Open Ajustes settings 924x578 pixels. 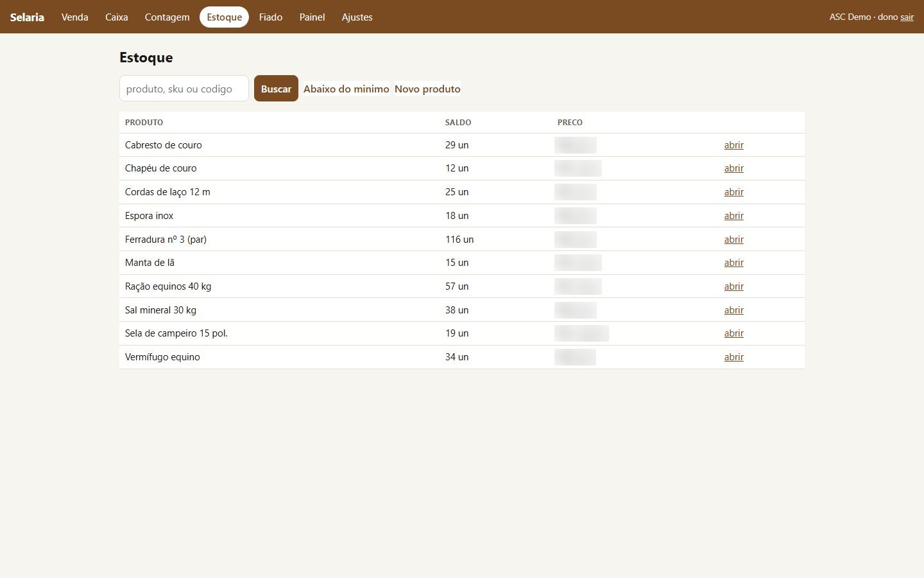357,17
